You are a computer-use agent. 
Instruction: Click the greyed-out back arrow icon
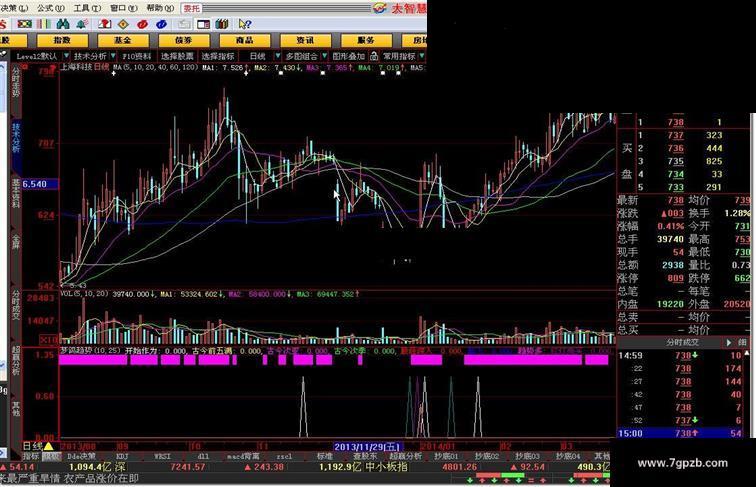(184, 24)
